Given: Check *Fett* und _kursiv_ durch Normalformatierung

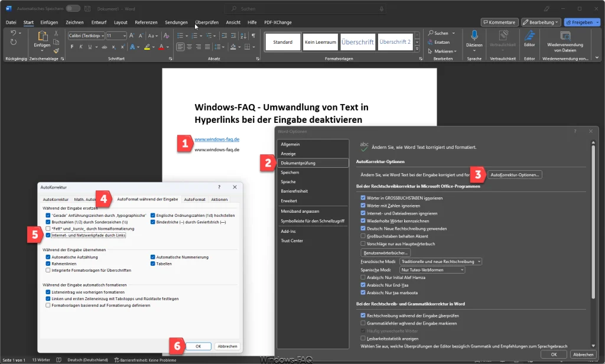Looking at the screenshot, I should tap(48, 229).
